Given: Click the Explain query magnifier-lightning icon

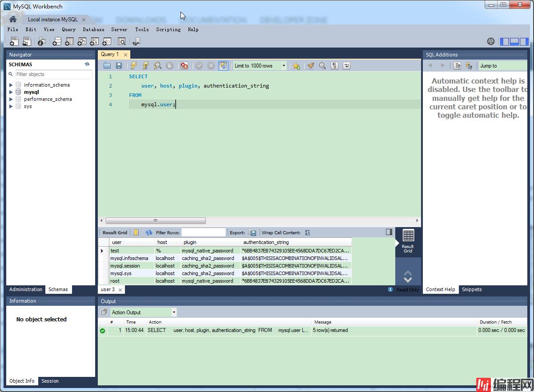Looking at the screenshot, I should pos(157,66).
